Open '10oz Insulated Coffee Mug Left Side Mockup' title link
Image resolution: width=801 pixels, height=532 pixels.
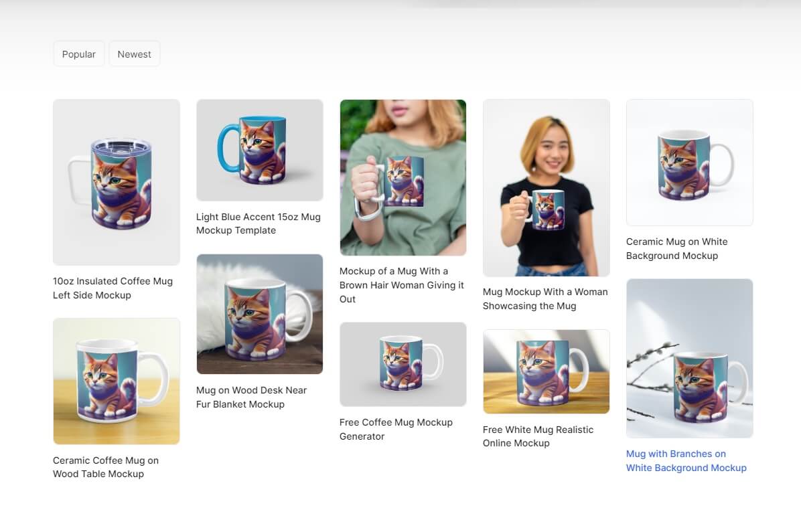tap(113, 288)
